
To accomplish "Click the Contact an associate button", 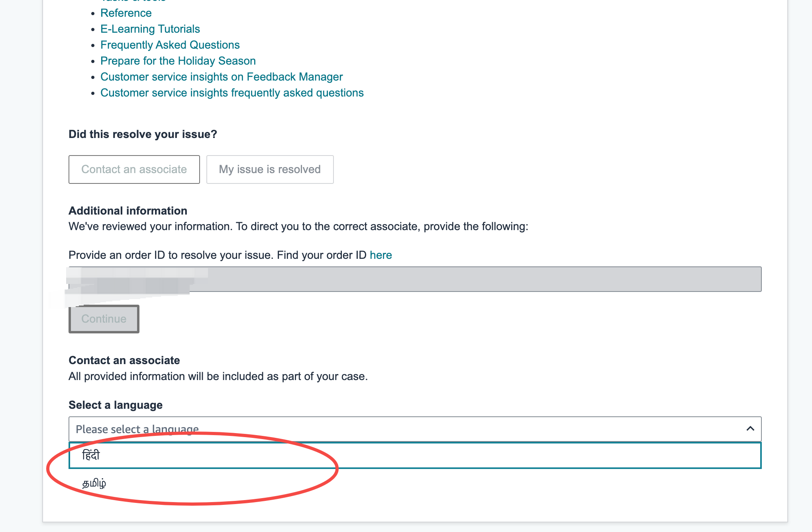I will [134, 169].
